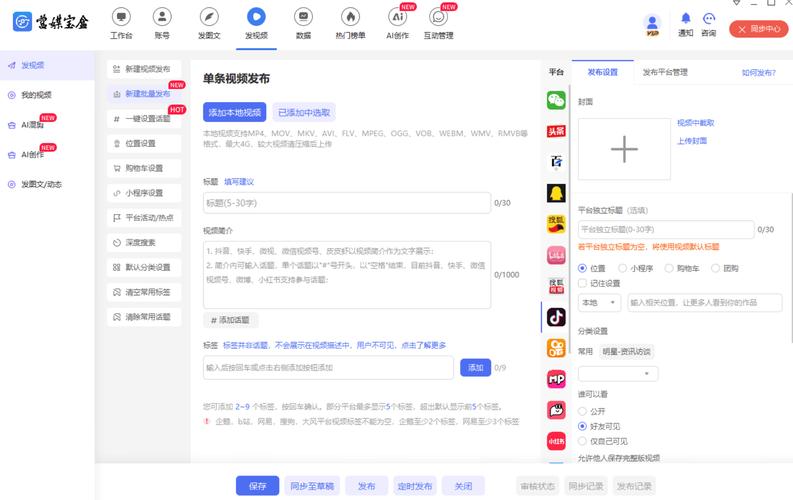Select the 百家号 platform icon
Screen dimensions: 793x500
coord(556,162)
